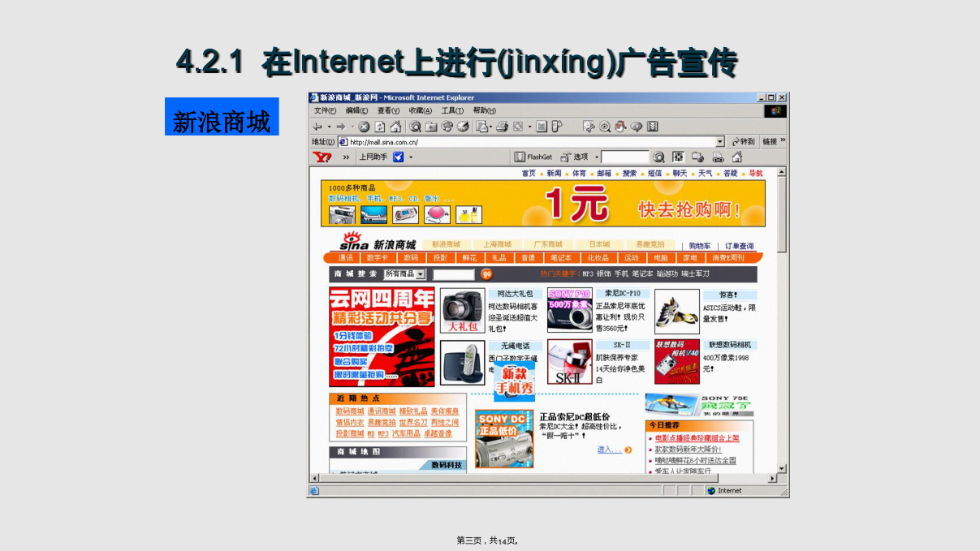
Task: Select the 上海商城 tab
Action: pyautogui.click(x=498, y=244)
